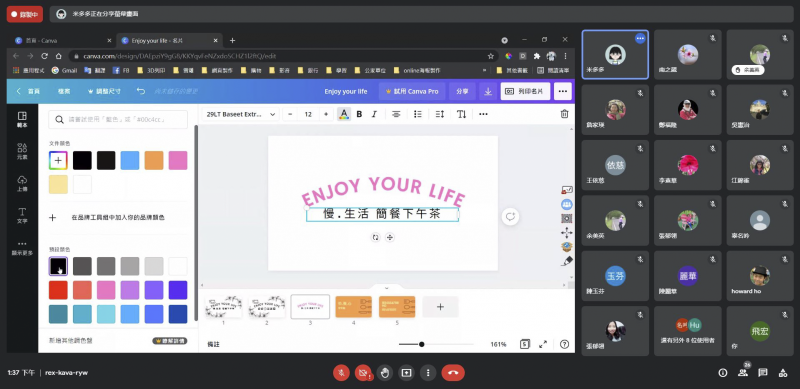Click the download icon in Canva header

[488, 91]
